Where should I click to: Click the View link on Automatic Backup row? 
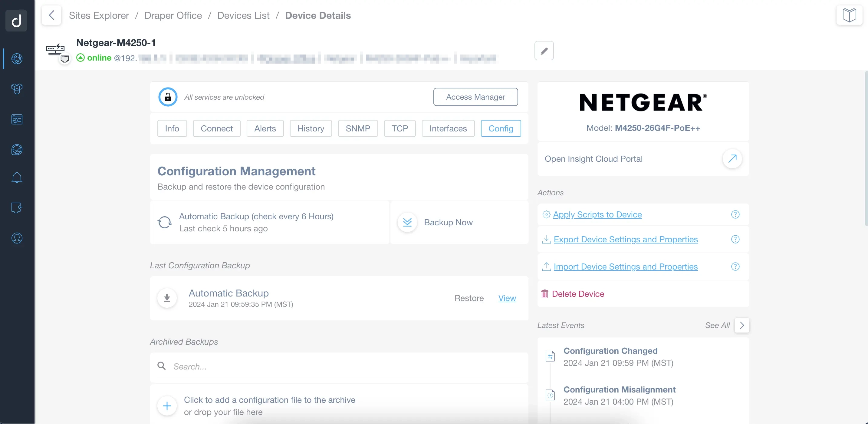[507, 298]
